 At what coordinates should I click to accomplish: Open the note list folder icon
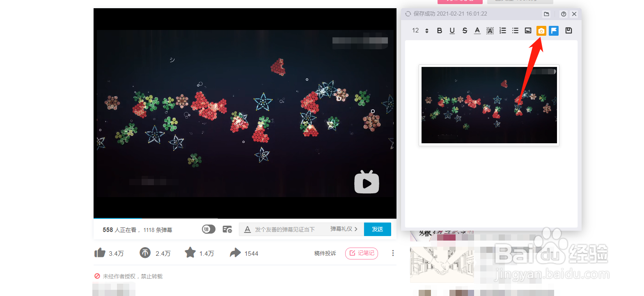[x=546, y=14]
